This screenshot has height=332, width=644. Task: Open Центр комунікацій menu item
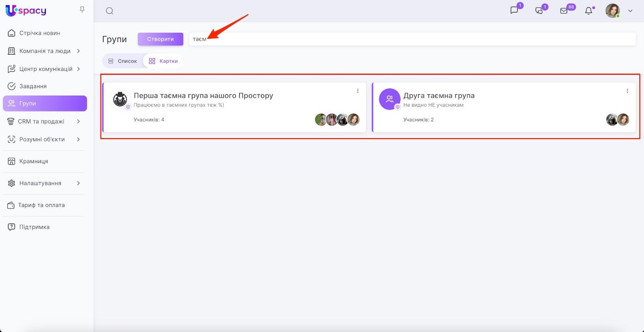46,69
